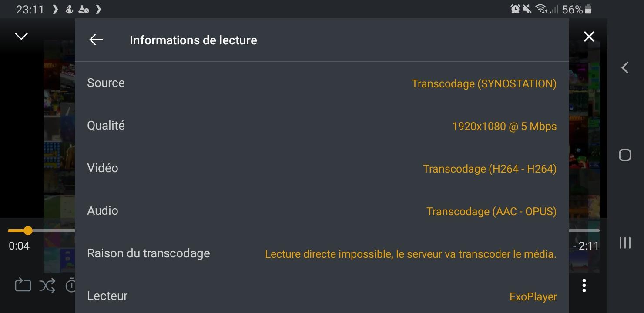Open the sleep timer icon
Viewport: 644px width, 313px height.
(70, 286)
